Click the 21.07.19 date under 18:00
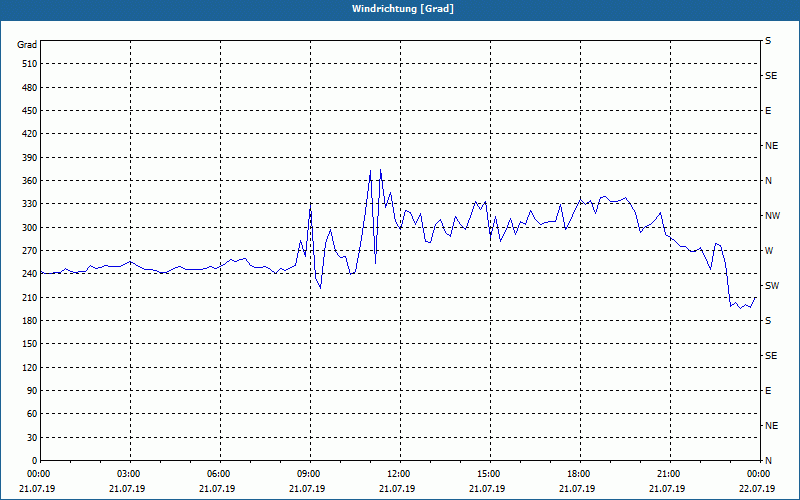The image size is (800, 500). point(577,489)
